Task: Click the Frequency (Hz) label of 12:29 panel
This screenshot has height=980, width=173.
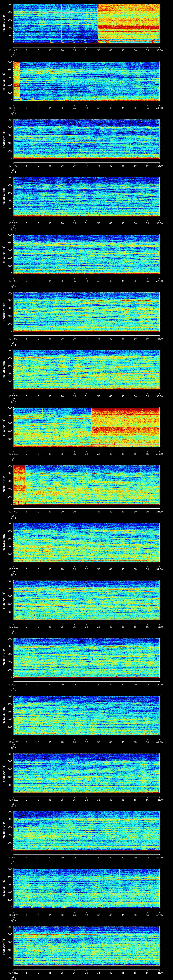Action: coord(4,24)
